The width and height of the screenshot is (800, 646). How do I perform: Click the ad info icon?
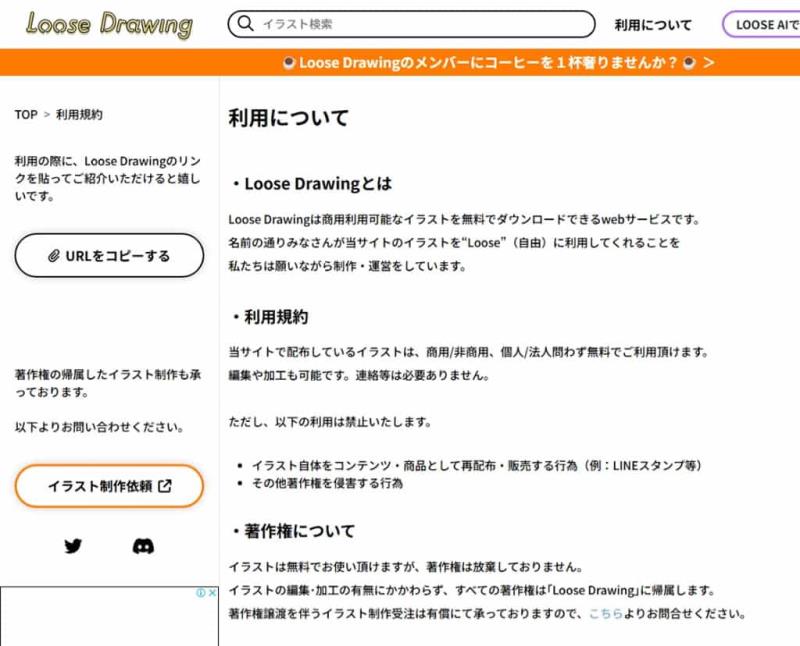[201, 592]
